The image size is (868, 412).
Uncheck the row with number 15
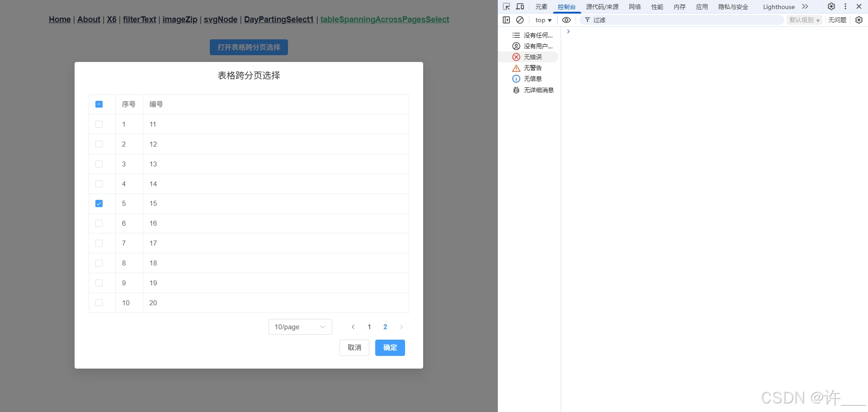99,204
